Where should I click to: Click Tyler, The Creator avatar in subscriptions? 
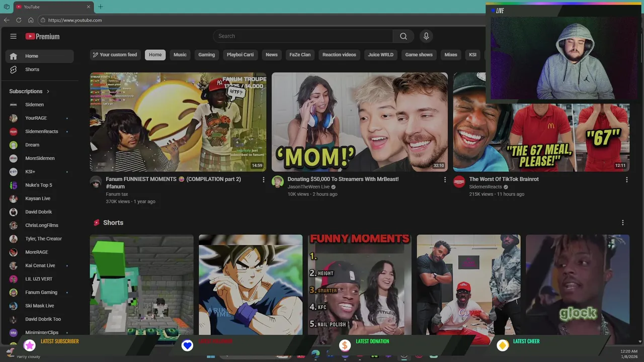pos(14,239)
